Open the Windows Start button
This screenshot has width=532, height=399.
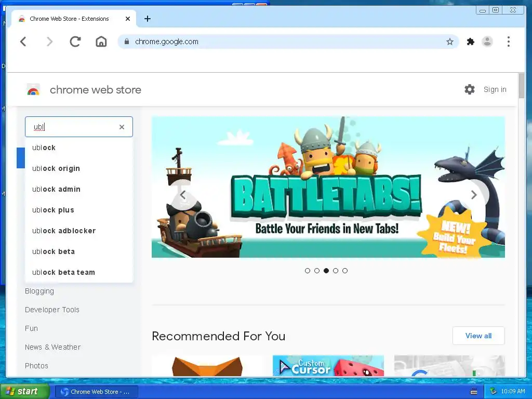(24, 391)
